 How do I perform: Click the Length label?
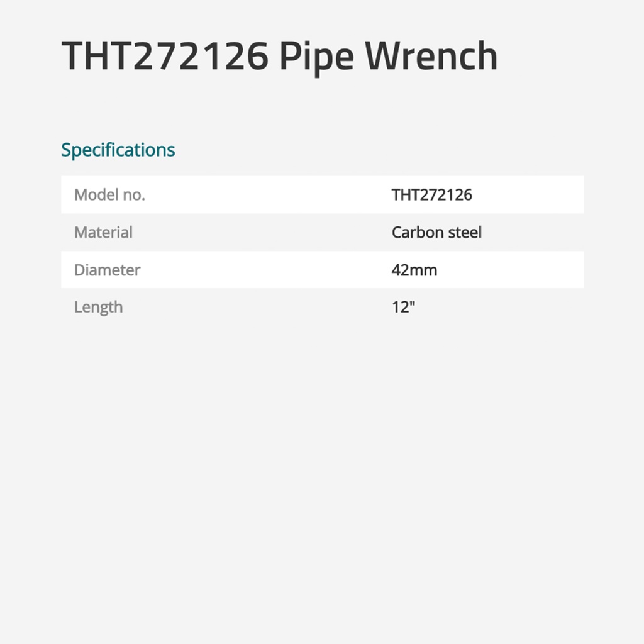pos(98,308)
